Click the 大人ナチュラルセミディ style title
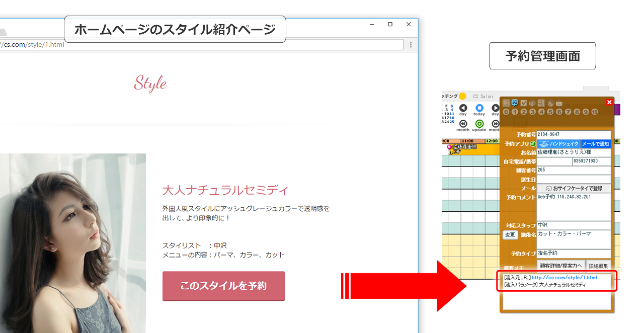This screenshot has height=333, width=644. point(225,190)
